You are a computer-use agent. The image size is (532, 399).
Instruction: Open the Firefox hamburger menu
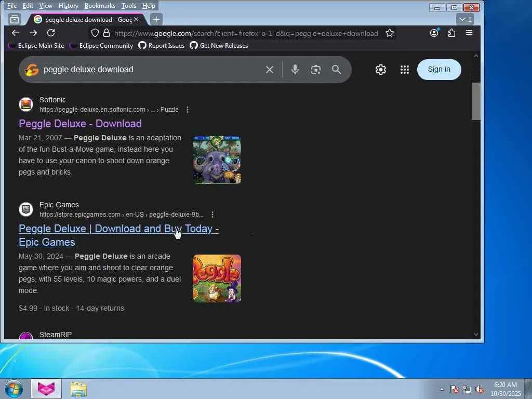[469, 33]
